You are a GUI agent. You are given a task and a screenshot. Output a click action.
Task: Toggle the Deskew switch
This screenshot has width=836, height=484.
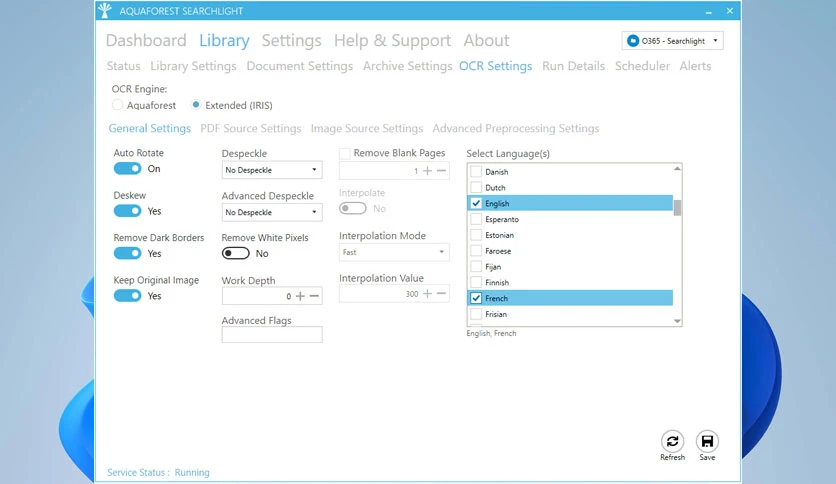point(127,211)
